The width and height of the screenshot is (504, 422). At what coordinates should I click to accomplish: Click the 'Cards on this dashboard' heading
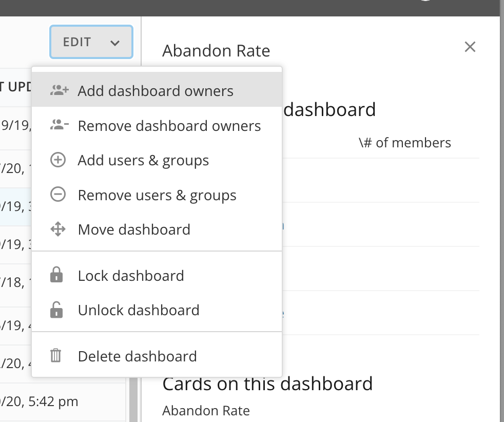(267, 384)
